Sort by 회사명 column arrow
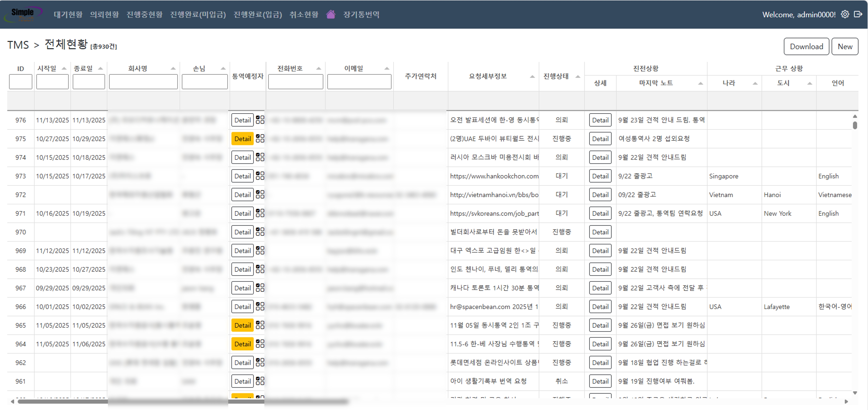Viewport: 868px width, 410px height. (x=173, y=68)
